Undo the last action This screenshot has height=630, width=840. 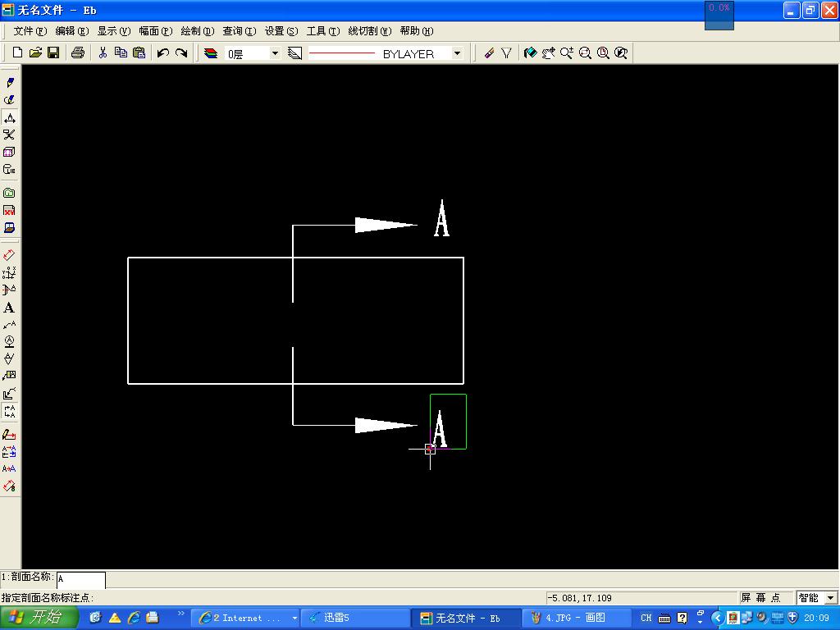point(163,52)
